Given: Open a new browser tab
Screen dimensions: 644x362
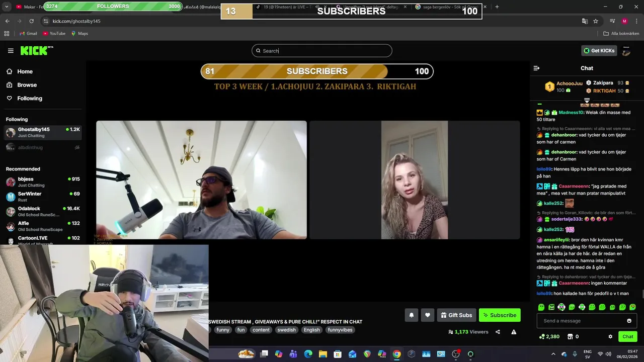Looking at the screenshot, I should pyautogui.click(x=497, y=7).
